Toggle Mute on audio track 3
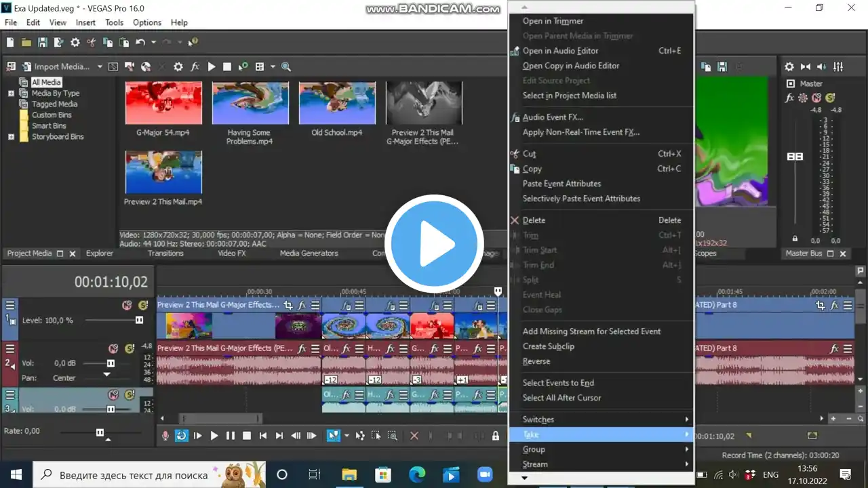 pyautogui.click(x=113, y=394)
